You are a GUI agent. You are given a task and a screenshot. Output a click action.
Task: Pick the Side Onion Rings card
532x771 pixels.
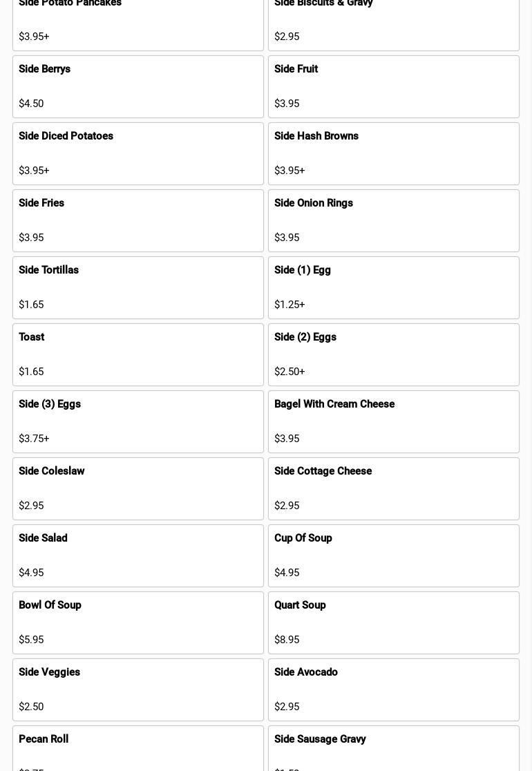point(393,221)
